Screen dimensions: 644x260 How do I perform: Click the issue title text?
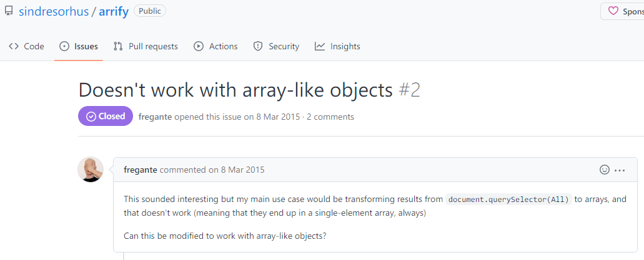(x=235, y=90)
